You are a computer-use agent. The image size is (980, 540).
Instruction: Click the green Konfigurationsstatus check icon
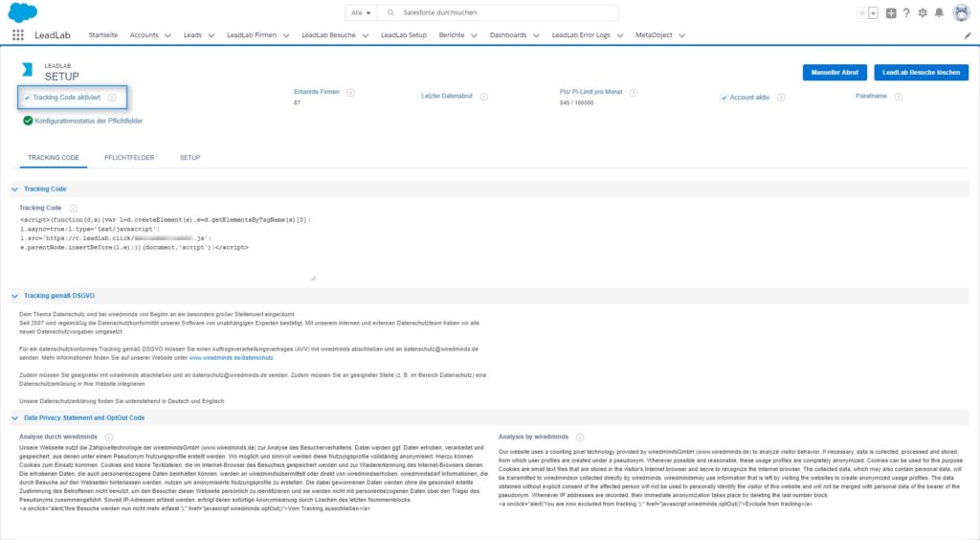click(28, 121)
